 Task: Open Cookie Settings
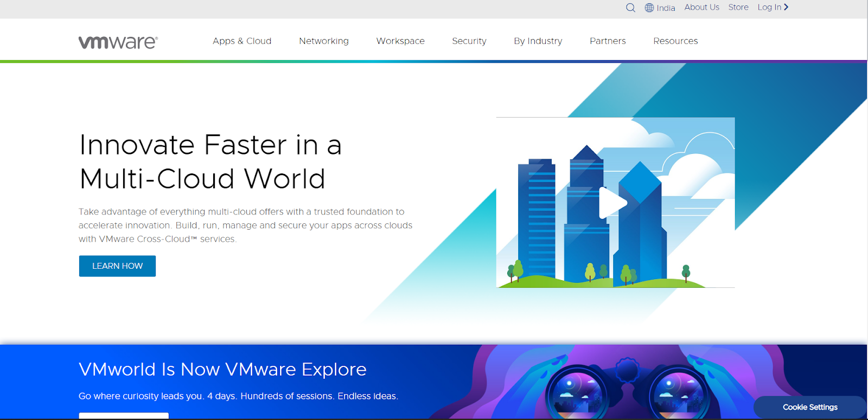click(810, 407)
